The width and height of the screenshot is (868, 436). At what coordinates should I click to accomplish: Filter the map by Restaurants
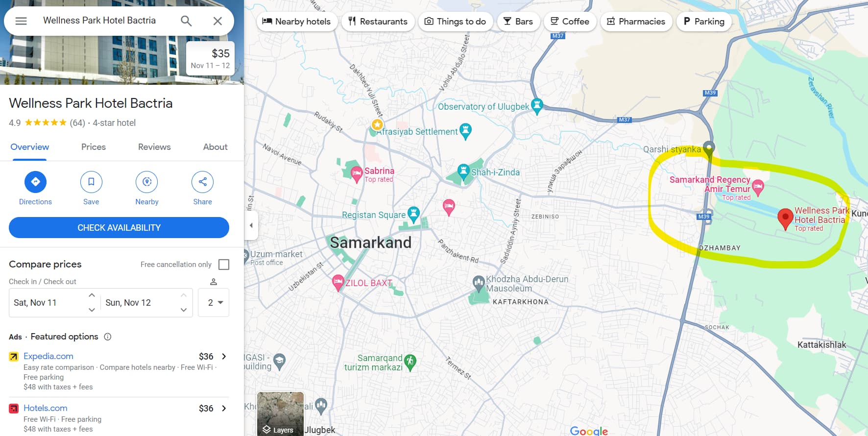(378, 22)
